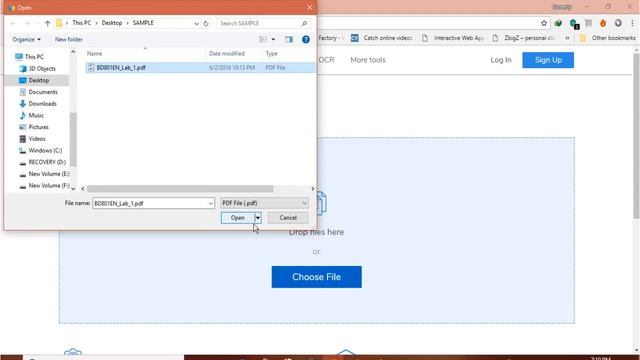Open Interactive Web App bookmark

point(453,38)
